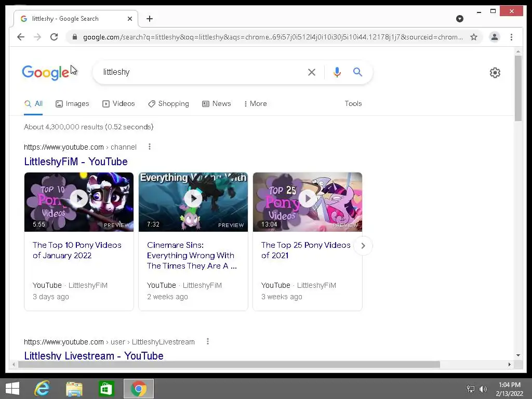Expand the More search categories menu
532x399 pixels.
[x=256, y=104]
